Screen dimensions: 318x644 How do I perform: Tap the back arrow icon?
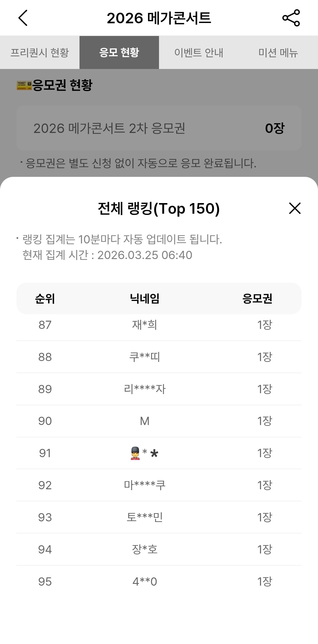[23, 18]
